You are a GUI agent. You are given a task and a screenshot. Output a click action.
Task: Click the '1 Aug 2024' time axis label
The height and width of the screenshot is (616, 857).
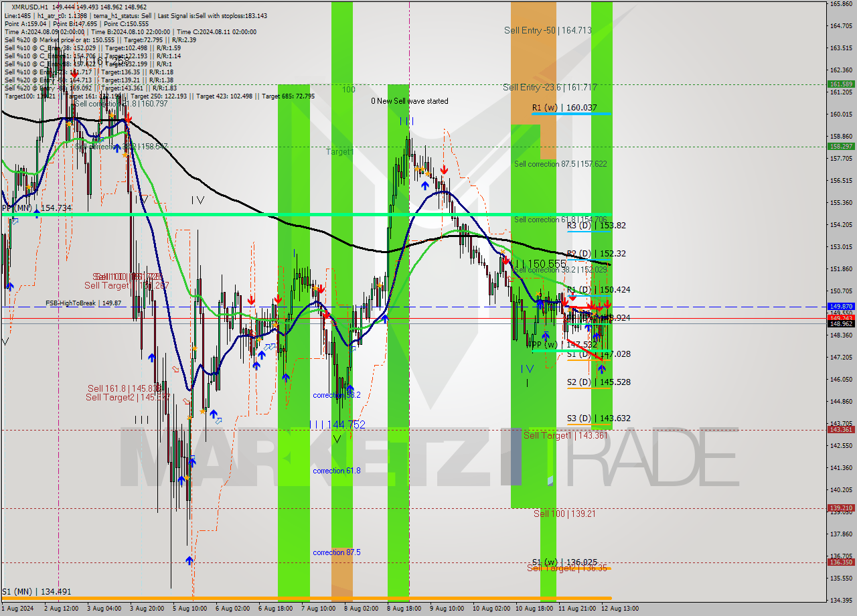[17, 609]
